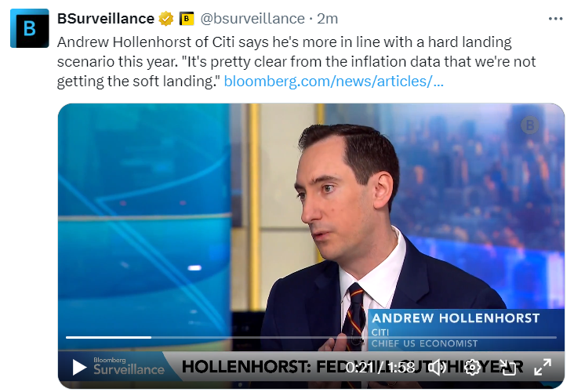The height and width of the screenshot is (392, 574).
Task: Click the gold verified badge
Action: click(166, 18)
